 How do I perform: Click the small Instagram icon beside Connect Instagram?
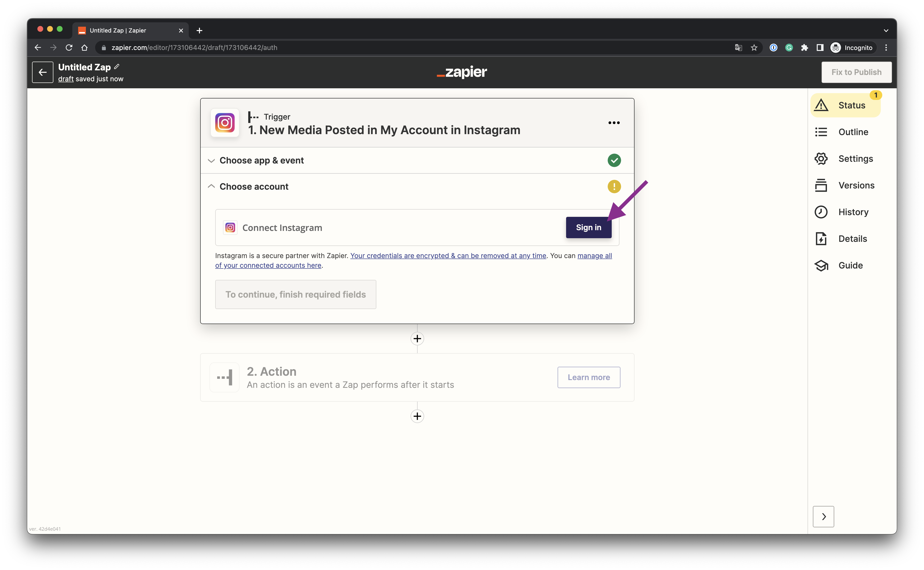(230, 228)
